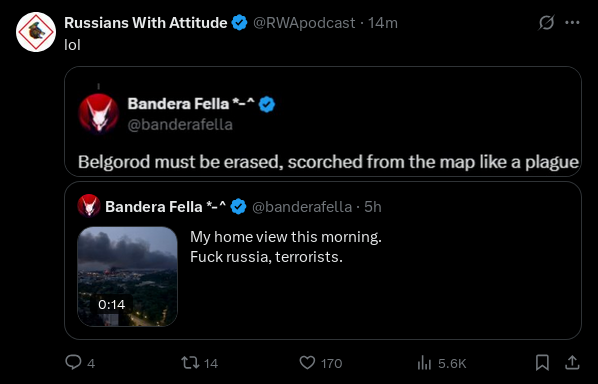Image resolution: width=598 pixels, height=384 pixels.
Task: Open Russians With Attitude profile avatar
Action: (36, 32)
